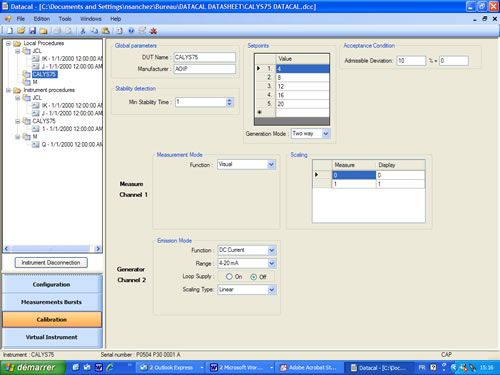Select Loop Supply Off radio button
Viewport: 500px width, 375px height.
(254, 277)
